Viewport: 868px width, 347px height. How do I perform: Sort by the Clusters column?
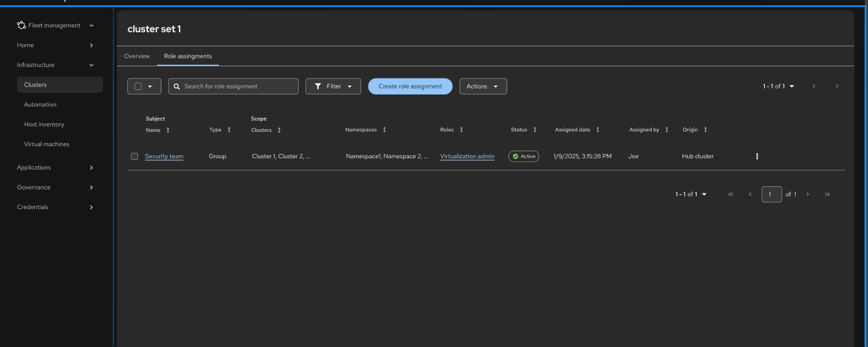point(267,130)
